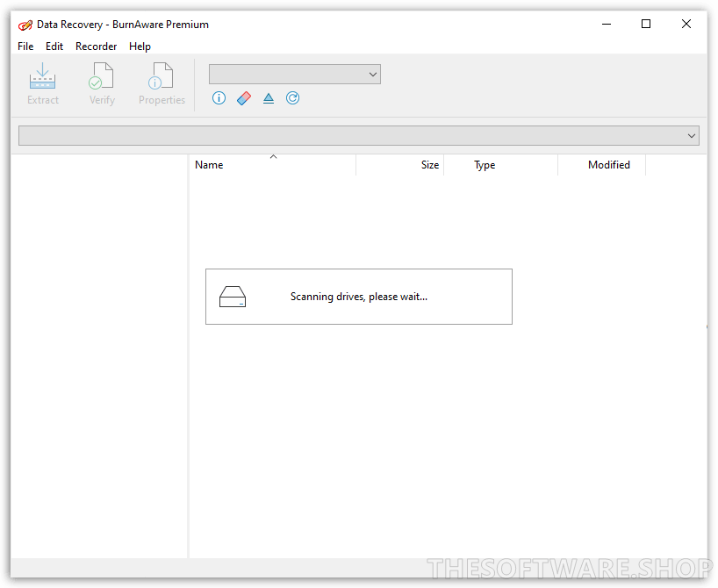The width and height of the screenshot is (718, 588).
Task: Click the drive icon in the scanning message box
Action: [x=233, y=297]
